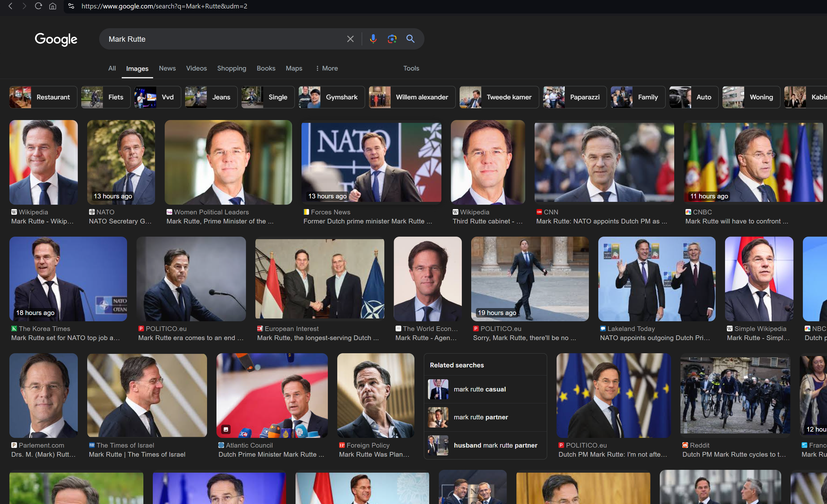Switch to the News tab
This screenshot has height=504, width=827.
pyautogui.click(x=167, y=68)
